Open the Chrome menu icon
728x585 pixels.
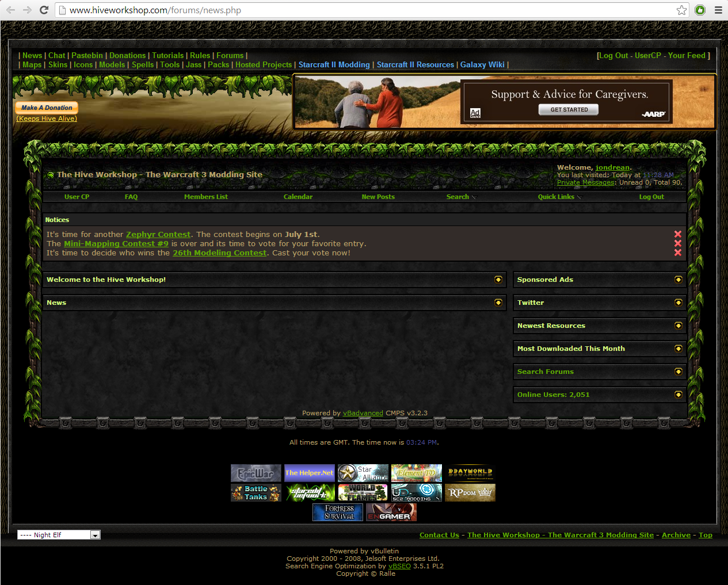pyautogui.click(x=718, y=10)
